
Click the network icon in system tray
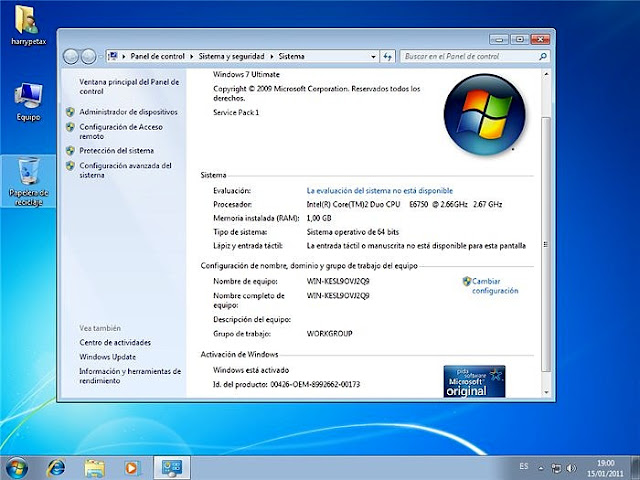[x=556, y=468]
